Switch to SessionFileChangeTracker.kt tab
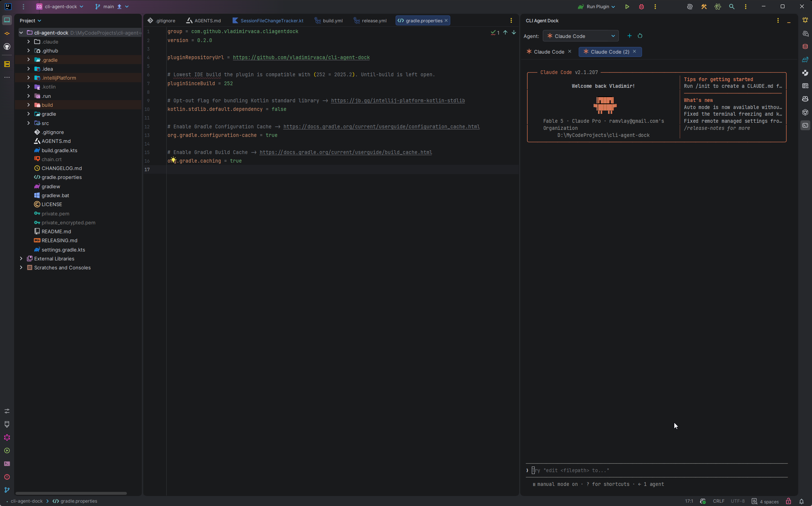The height and width of the screenshot is (506, 812). tap(268, 20)
